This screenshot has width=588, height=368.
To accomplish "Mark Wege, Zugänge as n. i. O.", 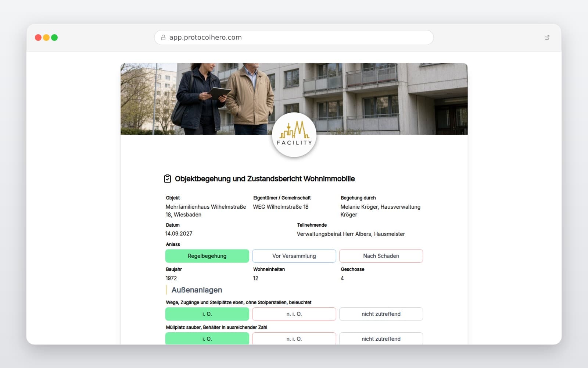I will [x=294, y=314].
